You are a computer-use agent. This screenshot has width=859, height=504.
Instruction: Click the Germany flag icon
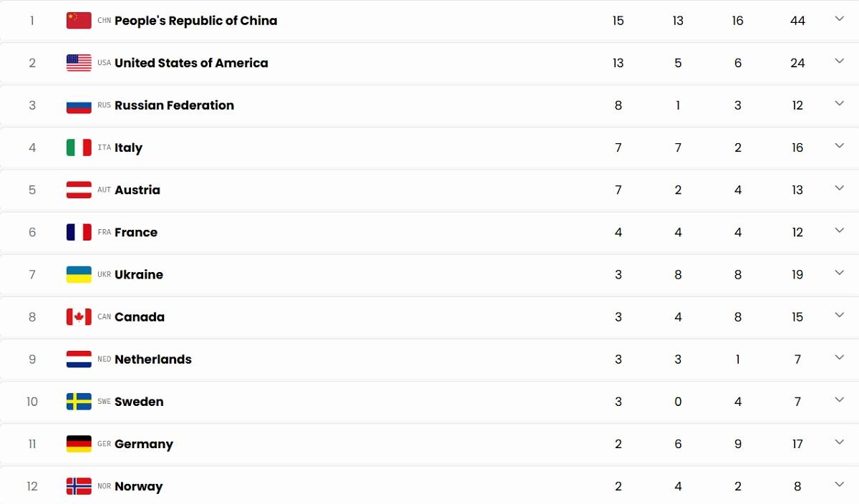click(79, 444)
